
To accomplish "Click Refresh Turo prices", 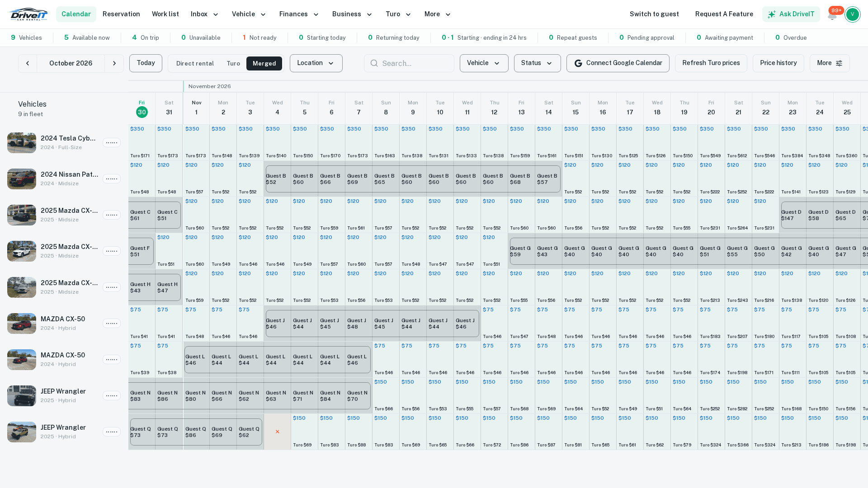I will point(711,63).
